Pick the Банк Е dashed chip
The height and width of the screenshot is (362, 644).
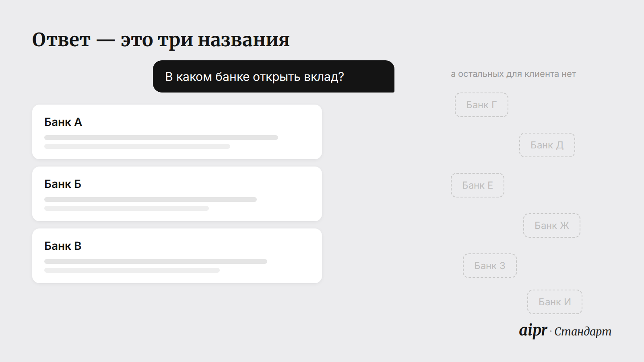[477, 185]
